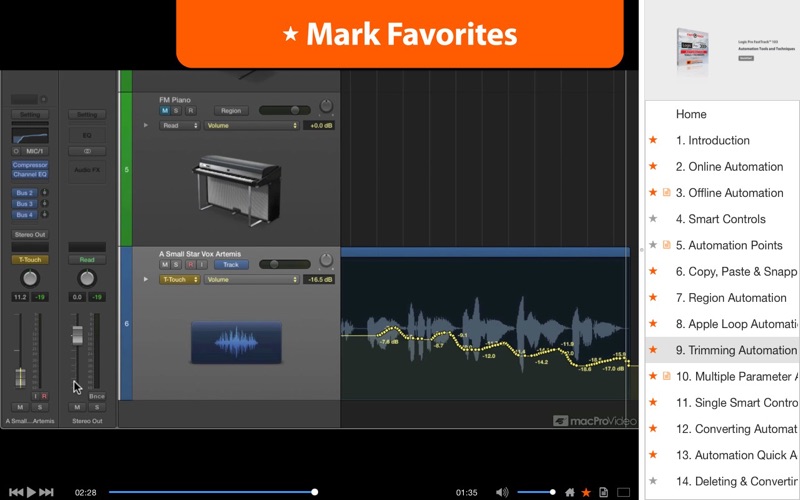Open FM Piano Read automation mode dropdown

point(179,126)
